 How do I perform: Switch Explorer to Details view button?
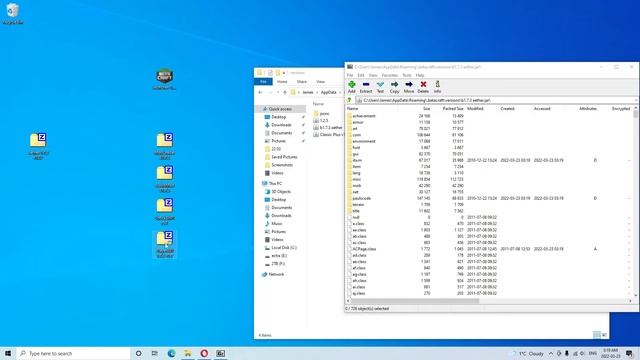[x=597, y=335]
